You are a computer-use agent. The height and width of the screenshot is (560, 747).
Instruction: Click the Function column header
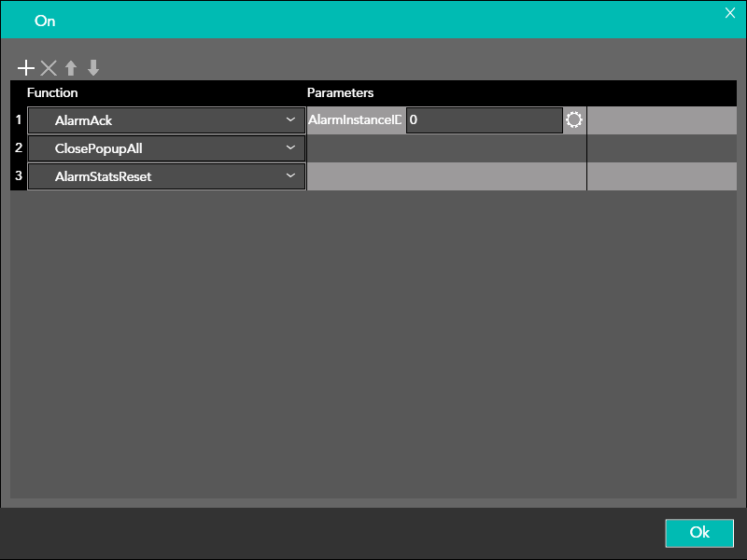click(52, 93)
